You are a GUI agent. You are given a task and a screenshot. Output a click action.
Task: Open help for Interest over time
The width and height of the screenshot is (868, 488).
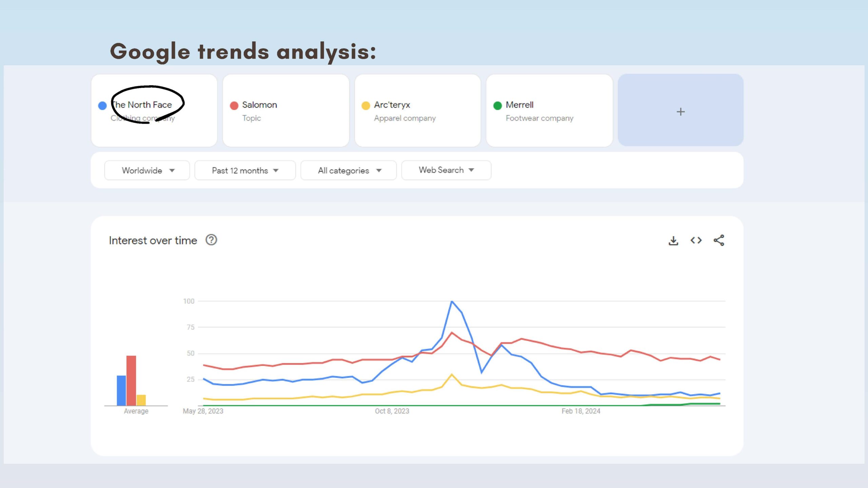(x=211, y=240)
